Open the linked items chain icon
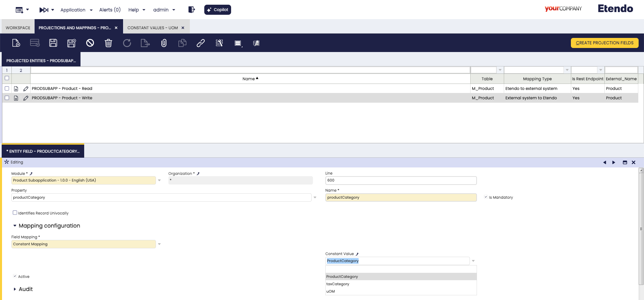Screen dimensions: 644x300 (x=201, y=43)
